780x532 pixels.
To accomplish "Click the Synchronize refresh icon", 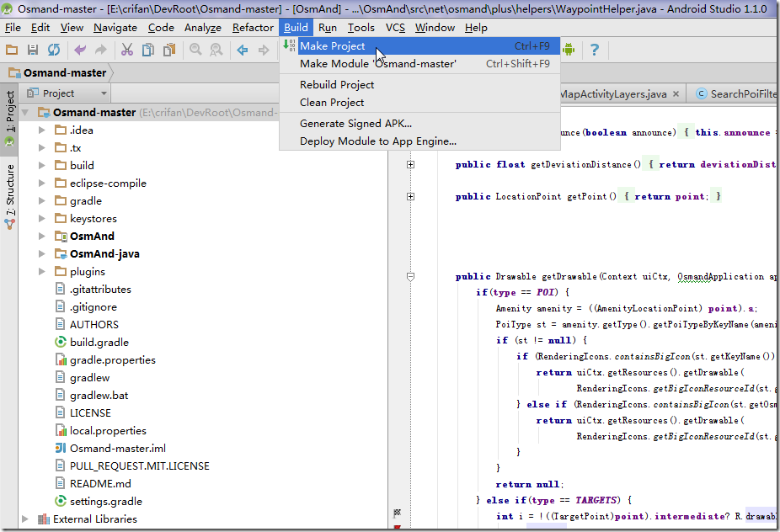I will (53, 50).
